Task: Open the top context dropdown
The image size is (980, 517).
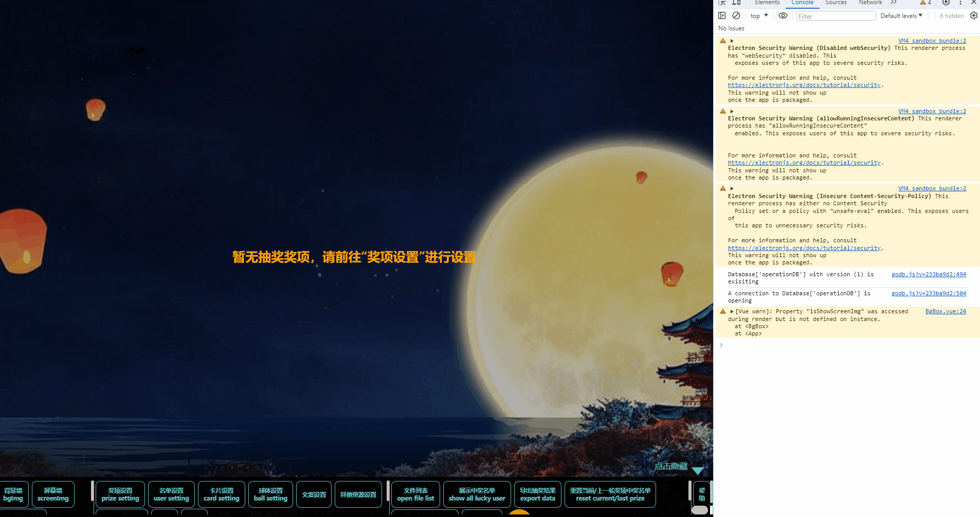Action: (x=759, y=16)
